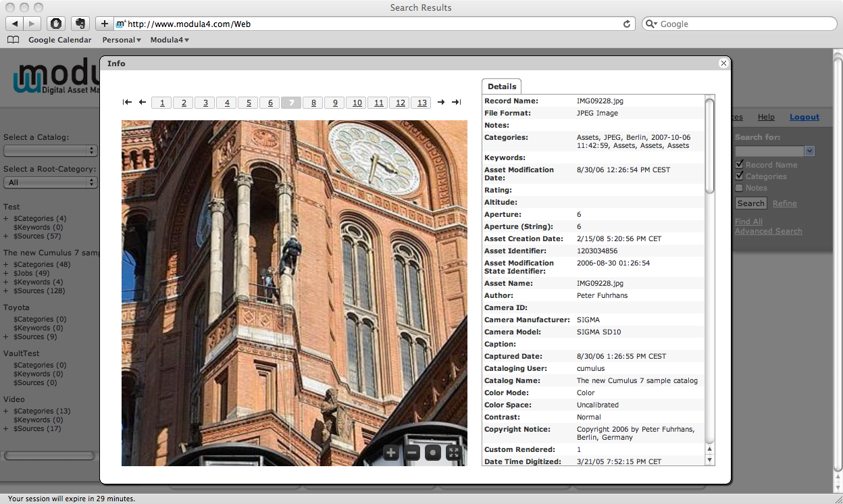Viewport: 843px width, 504px height.
Task: Jump to the last image arrow
Action: [457, 103]
